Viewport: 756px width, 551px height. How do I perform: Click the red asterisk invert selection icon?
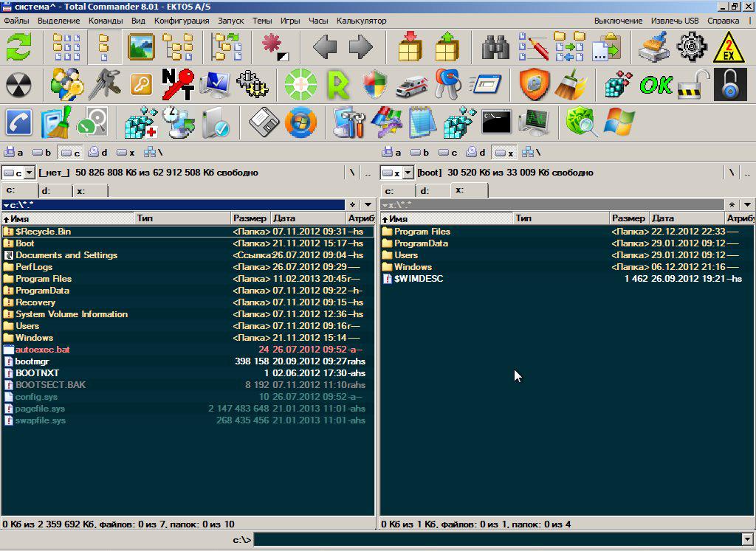coord(275,47)
